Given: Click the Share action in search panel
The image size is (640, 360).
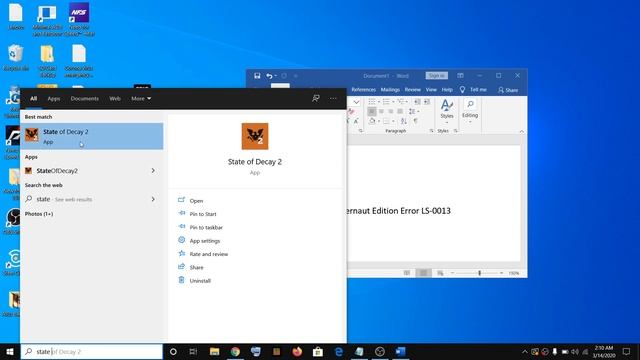Looking at the screenshot, I should point(196,267).
